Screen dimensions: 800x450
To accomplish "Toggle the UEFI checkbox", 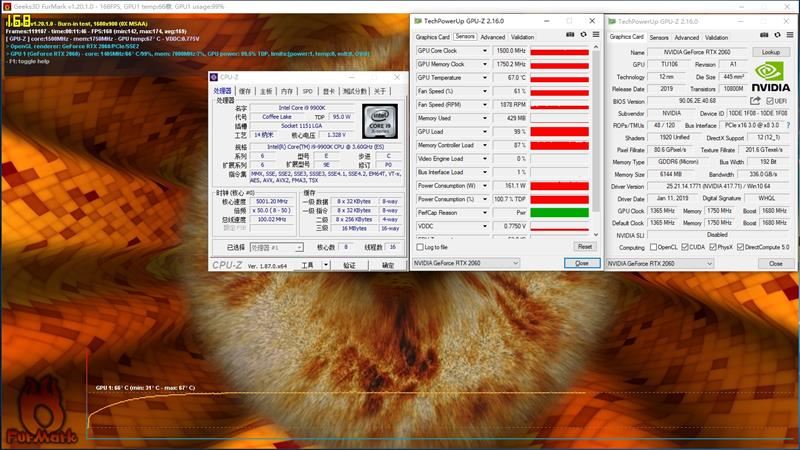I will point(770,101).
